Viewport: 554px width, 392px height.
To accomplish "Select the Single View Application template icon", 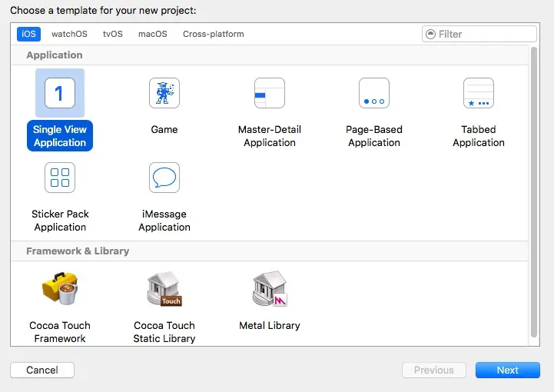I will point(60,93).
